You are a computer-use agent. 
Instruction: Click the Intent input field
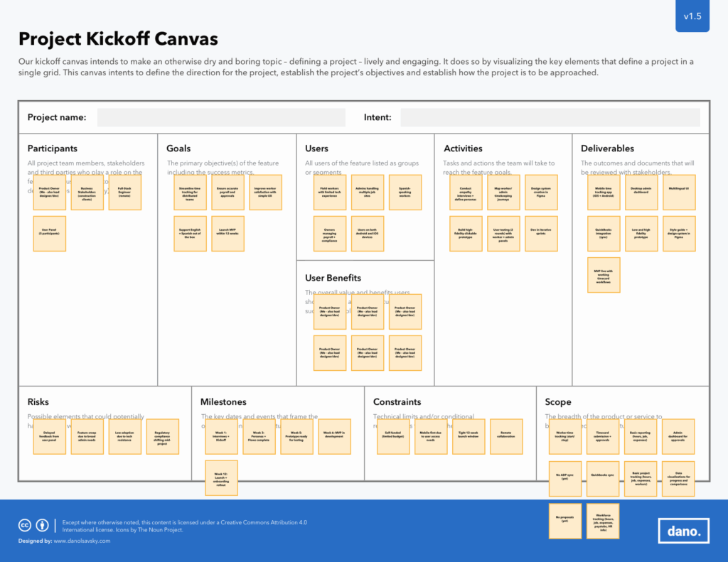pyautogui.click(x=550, y=118)
